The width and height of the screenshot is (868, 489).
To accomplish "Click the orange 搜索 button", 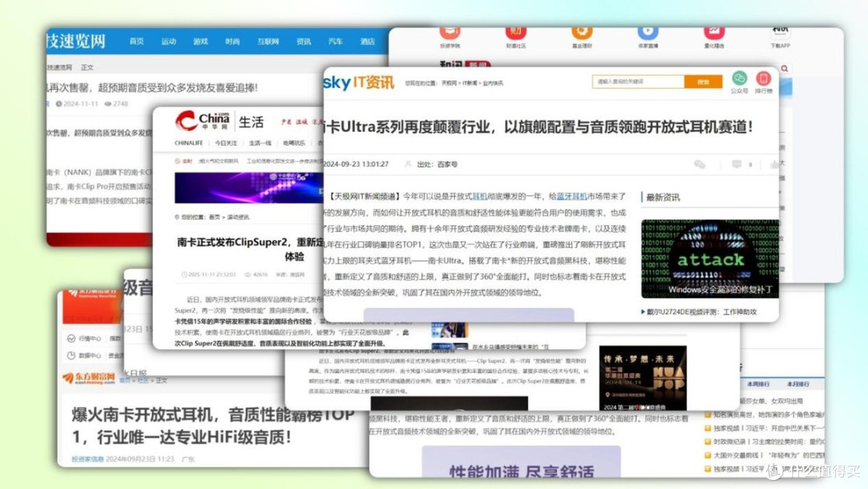I will click(703, 81).
